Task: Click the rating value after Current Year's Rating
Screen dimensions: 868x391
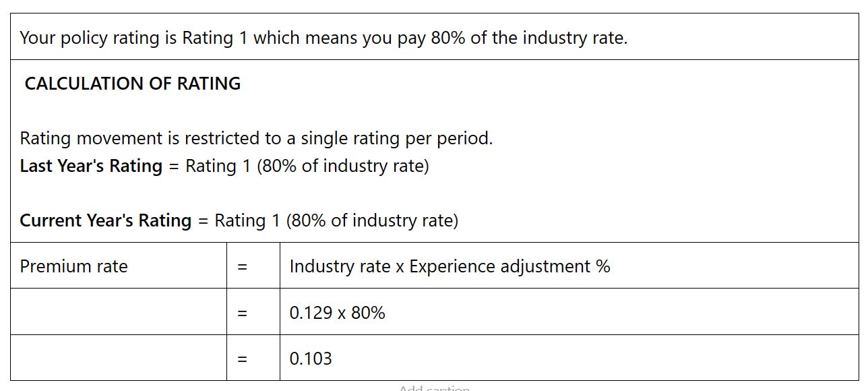Action: 336,220
